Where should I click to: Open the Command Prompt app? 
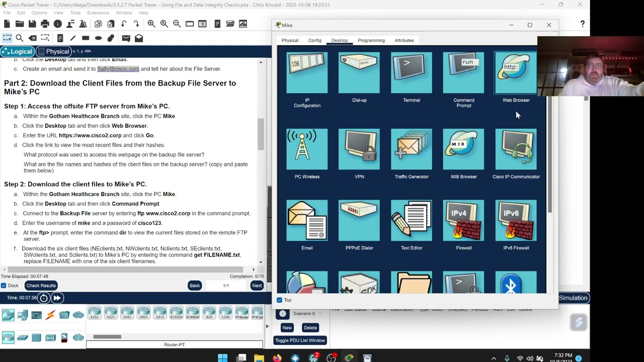(x=464, y=73)
